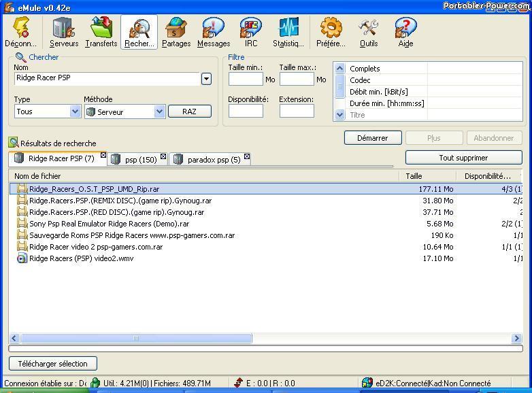
Task: Click the eD2K network status icon
Action: pyautogui.click(x=367, y=383)
